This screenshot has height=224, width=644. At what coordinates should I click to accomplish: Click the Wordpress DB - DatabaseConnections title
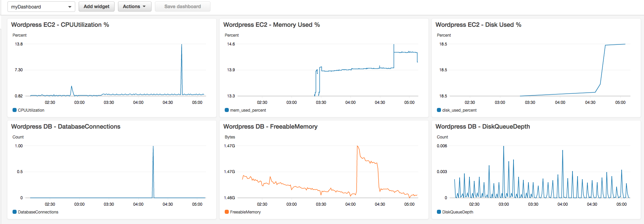coord(66,127)
